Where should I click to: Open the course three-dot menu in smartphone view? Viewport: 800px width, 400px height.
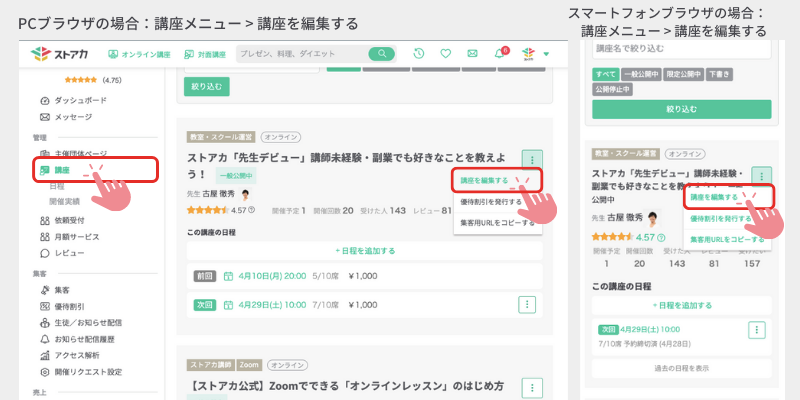tap(762, 176)
